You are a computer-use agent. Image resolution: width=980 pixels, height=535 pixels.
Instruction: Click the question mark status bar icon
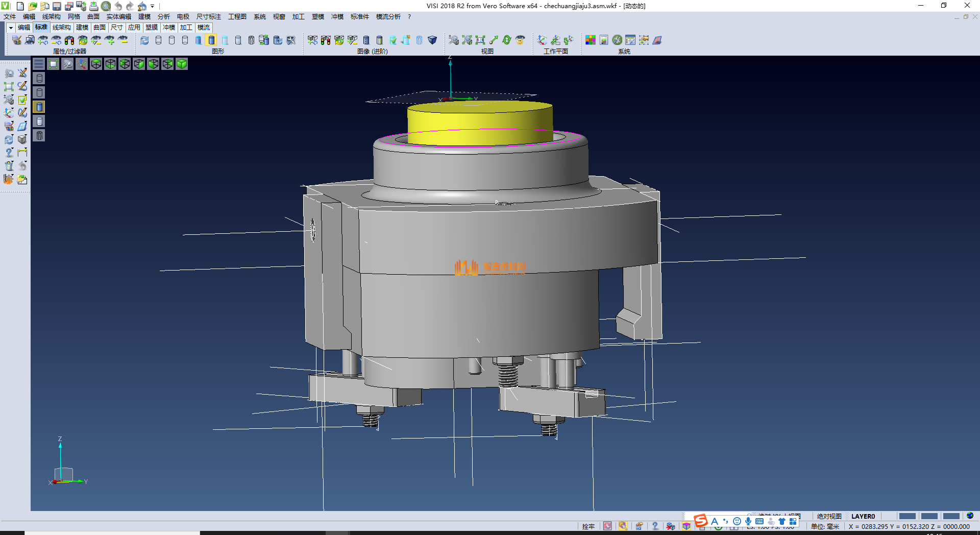(x=655, y=526)
